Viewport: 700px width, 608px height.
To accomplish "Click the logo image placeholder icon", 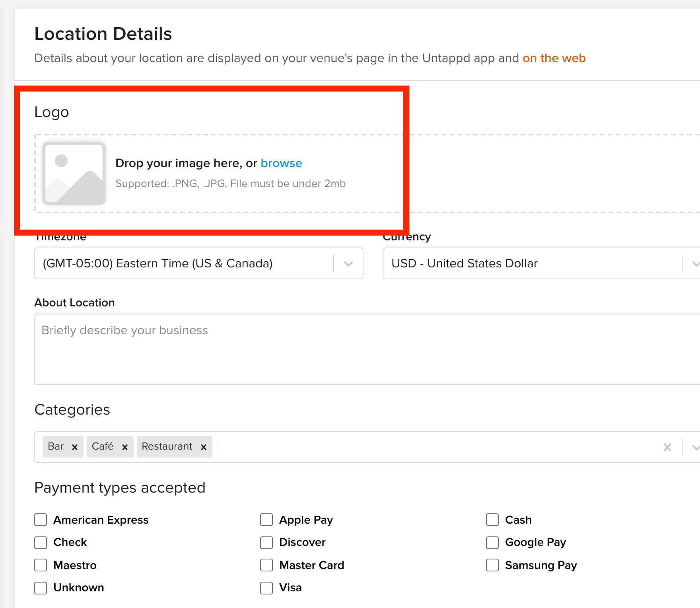I will tap(74, 173).
